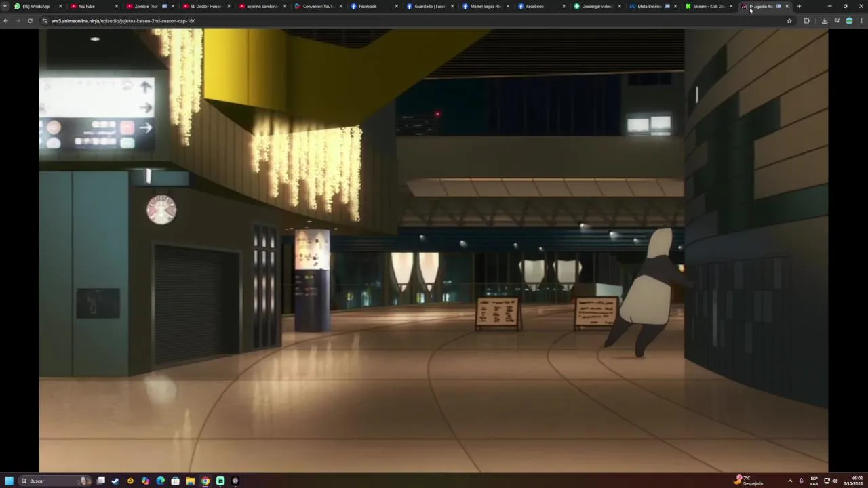Open the Conversor YouTube tab
This screenshot has height=488, width=868.
click(x=318, y=6)
